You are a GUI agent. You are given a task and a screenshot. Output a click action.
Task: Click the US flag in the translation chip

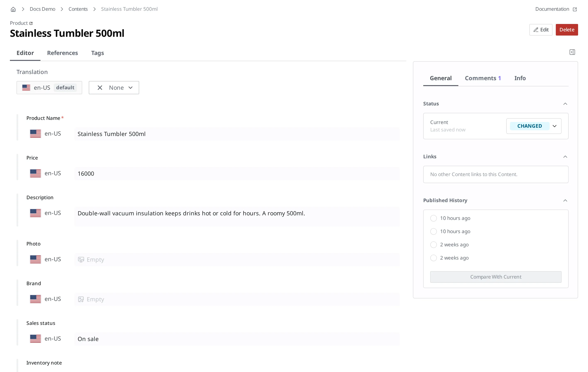26,87
